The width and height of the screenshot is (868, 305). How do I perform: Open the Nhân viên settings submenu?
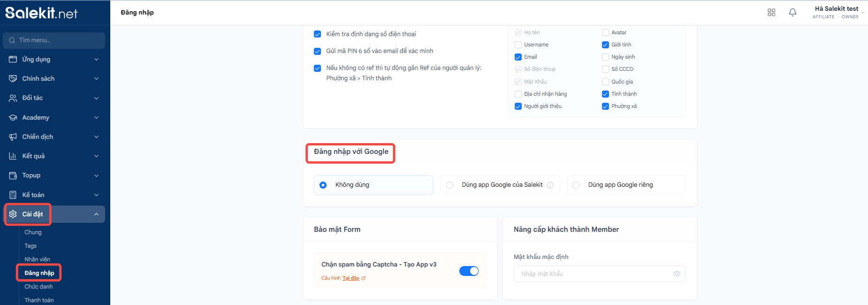coord(37,259)
